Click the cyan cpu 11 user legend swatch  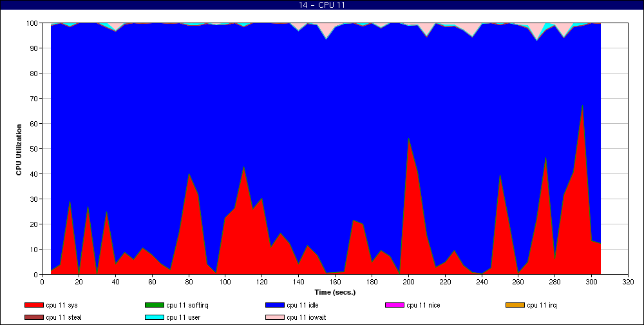[x=154, y=318]
